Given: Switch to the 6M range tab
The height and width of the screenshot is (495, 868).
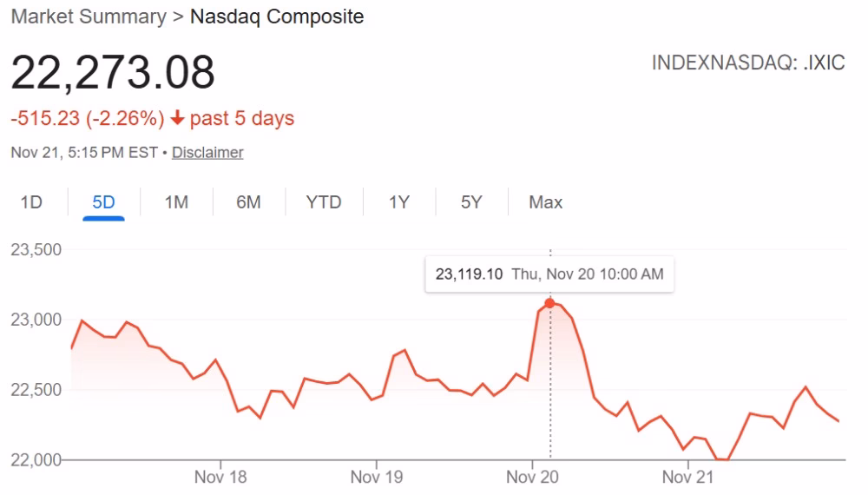Looking at the screenshot, I should coord(248,202).
